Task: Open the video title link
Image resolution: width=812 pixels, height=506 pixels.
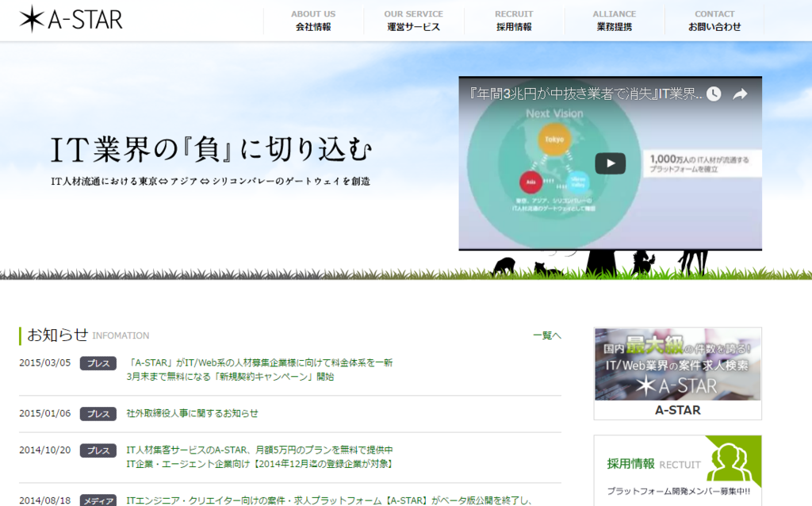Action: point(585,94)
